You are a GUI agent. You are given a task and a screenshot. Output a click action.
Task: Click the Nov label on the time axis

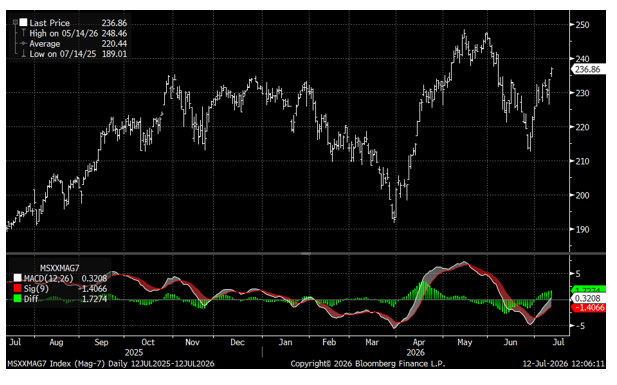[192, 342]
